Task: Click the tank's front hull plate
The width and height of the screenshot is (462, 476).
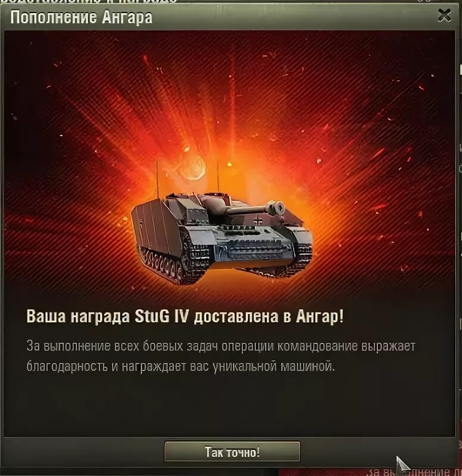Action: coord(257,248)
